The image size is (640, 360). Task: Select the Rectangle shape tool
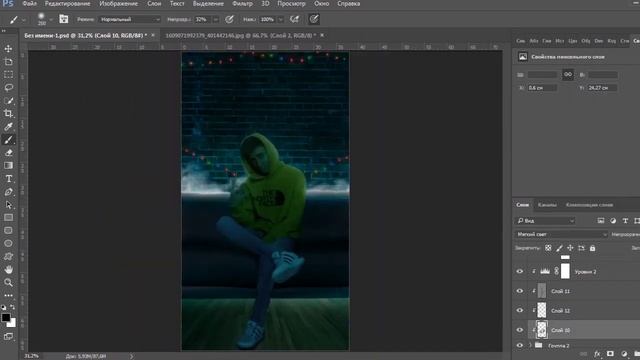(x=8, y=218)
